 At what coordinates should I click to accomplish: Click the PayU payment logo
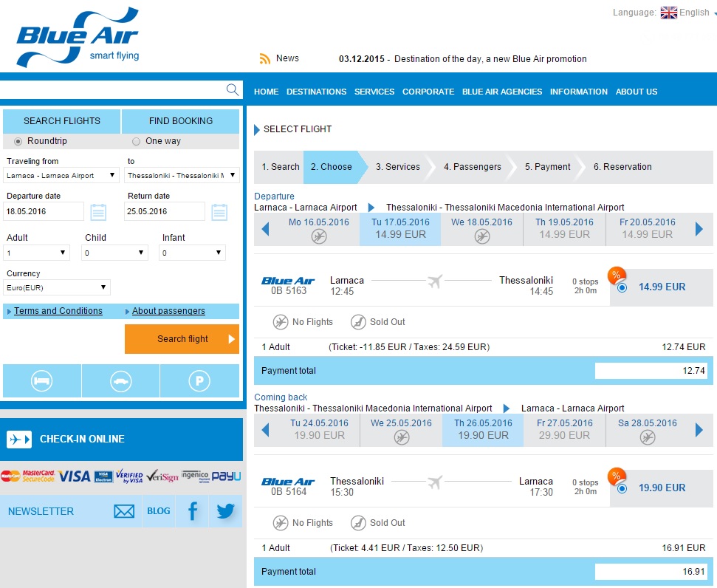(227, 476)
